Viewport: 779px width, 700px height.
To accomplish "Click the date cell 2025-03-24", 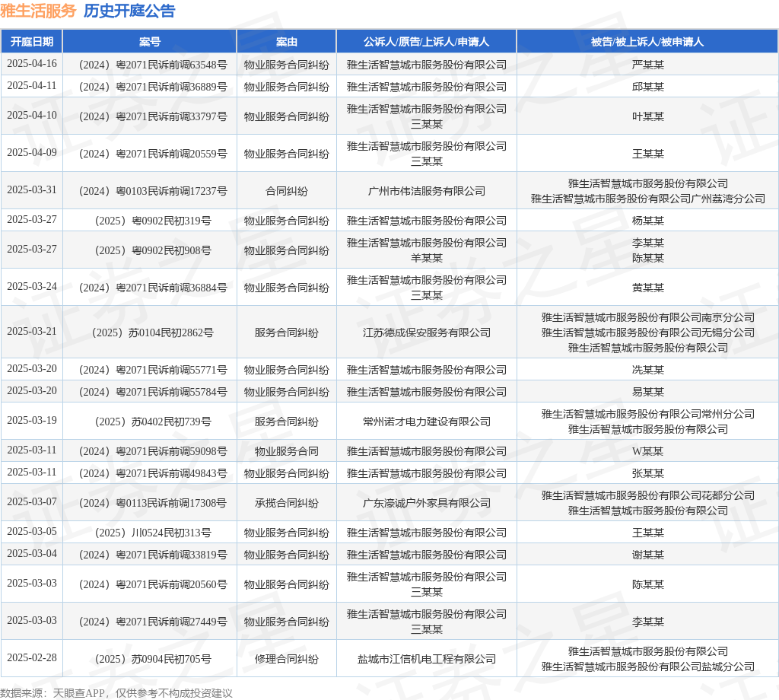I will click(x=32, y=287).
